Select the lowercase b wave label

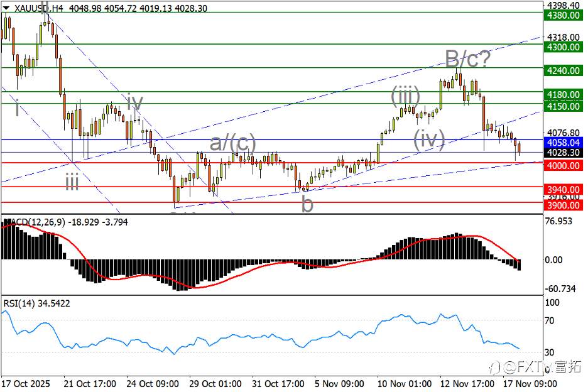(307, 205)
